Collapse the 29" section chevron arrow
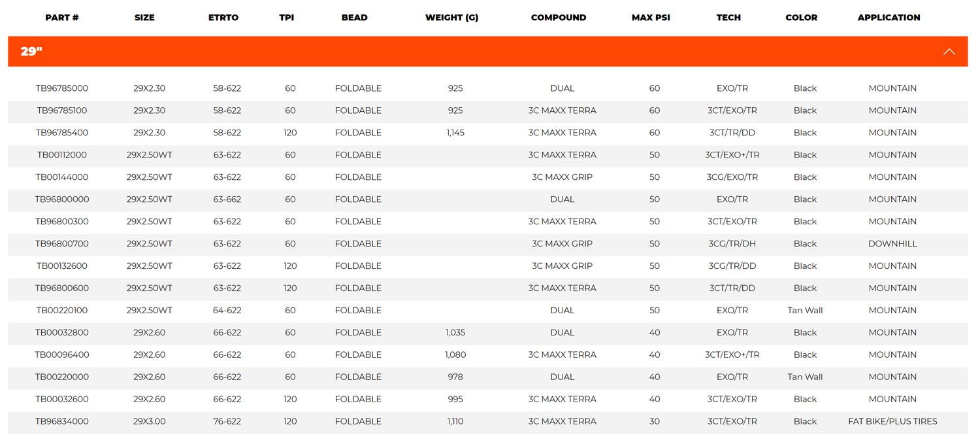Viewport: 980px width, 448px height. click(949, 52)
